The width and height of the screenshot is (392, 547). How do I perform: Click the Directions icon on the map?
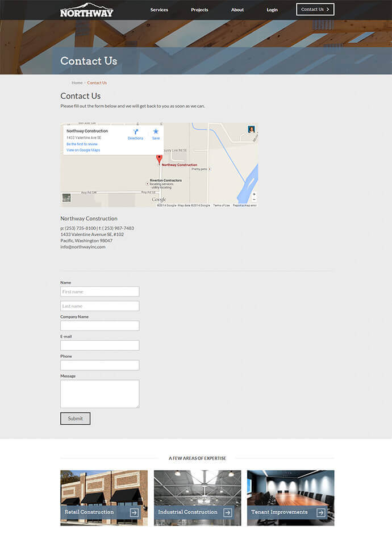point(135,133)
